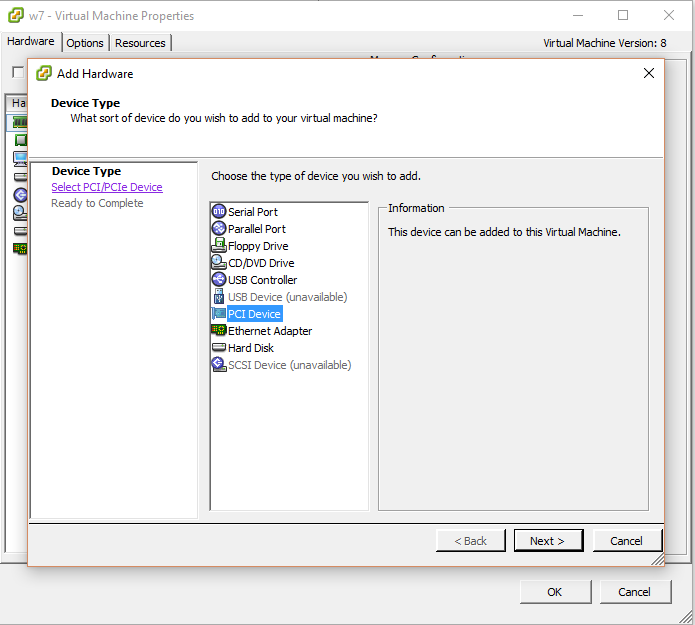Image resolution: width=695 pixels, height=625 pixels.
Task: Pick the Hard Disk icon
Action: [x=219, y=348]
